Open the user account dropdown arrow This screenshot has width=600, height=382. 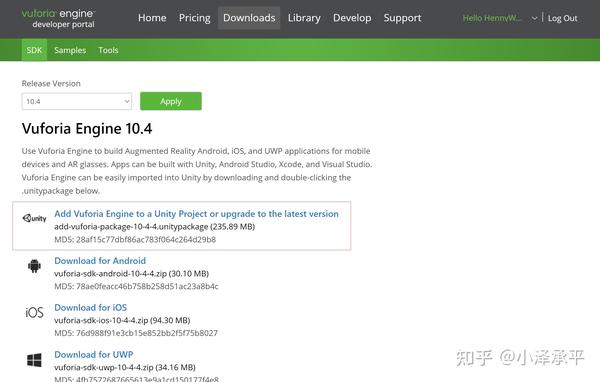534,18
